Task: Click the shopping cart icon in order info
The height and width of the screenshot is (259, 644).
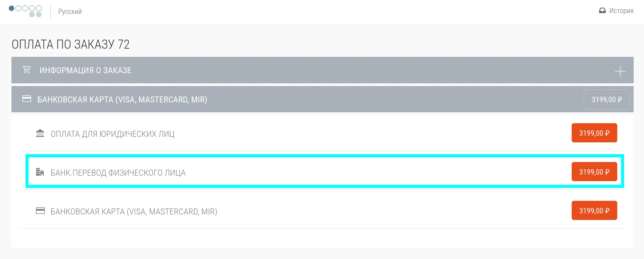Action: 26,70
